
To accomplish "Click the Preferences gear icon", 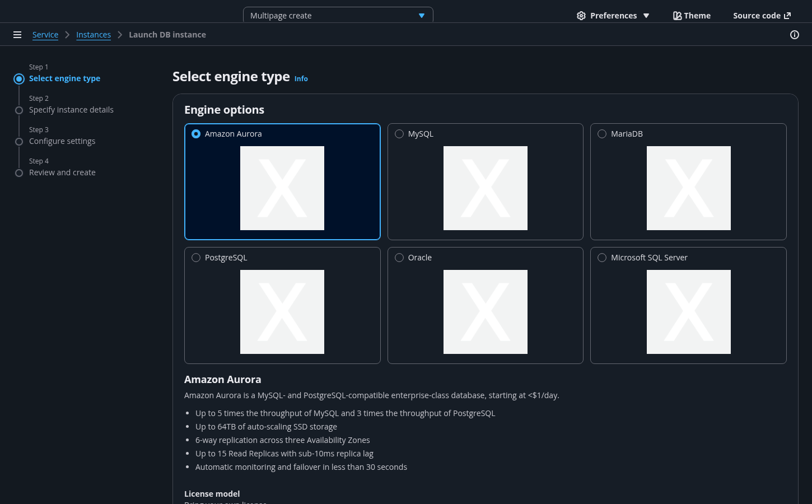I will click(581, 16).
